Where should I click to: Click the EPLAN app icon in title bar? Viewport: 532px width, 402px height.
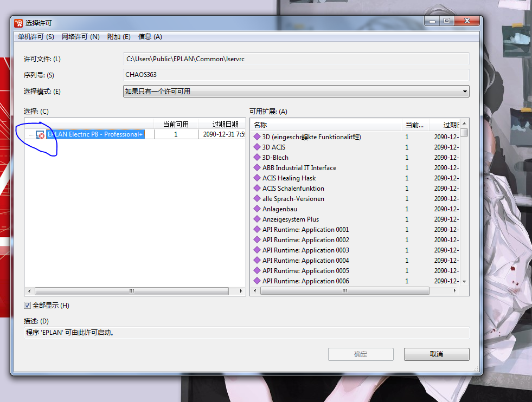click(18, 23)
